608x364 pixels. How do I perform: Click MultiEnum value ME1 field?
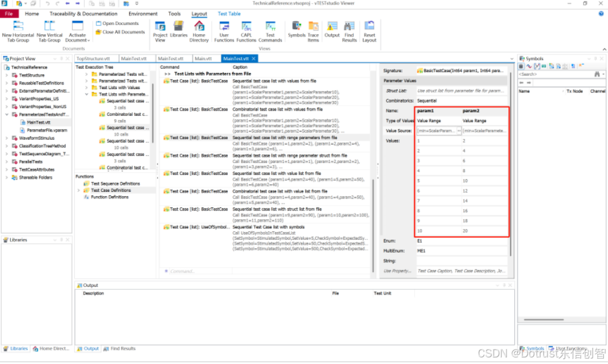point(462,251)
